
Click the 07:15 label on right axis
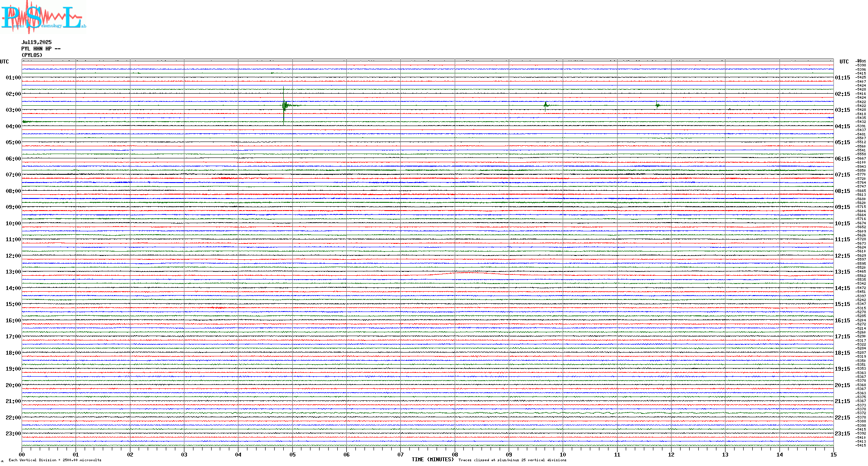point(843,175)
